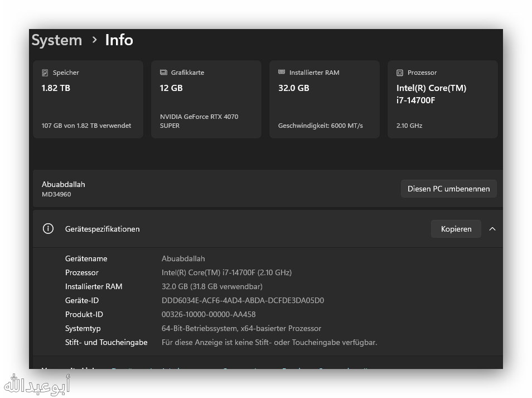
Task: Click PC name Abuabdallah above MD34960
Action: coord(64,184)
